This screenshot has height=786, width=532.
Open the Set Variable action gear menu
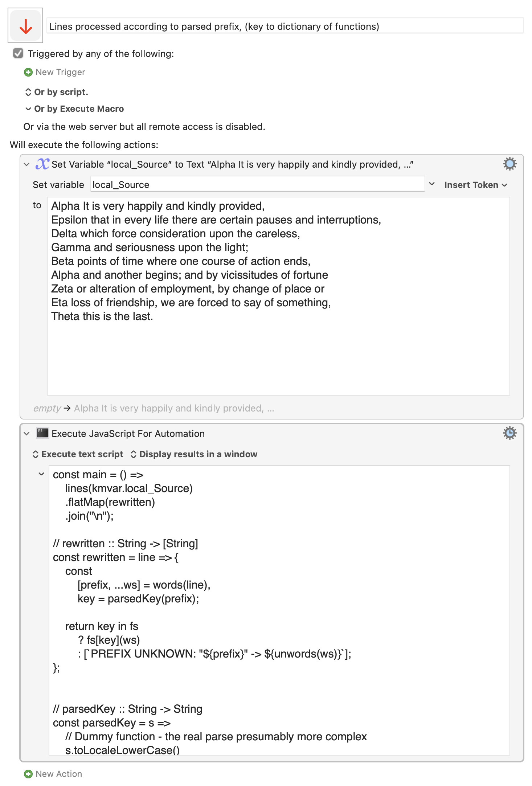[x=510, y=164]
